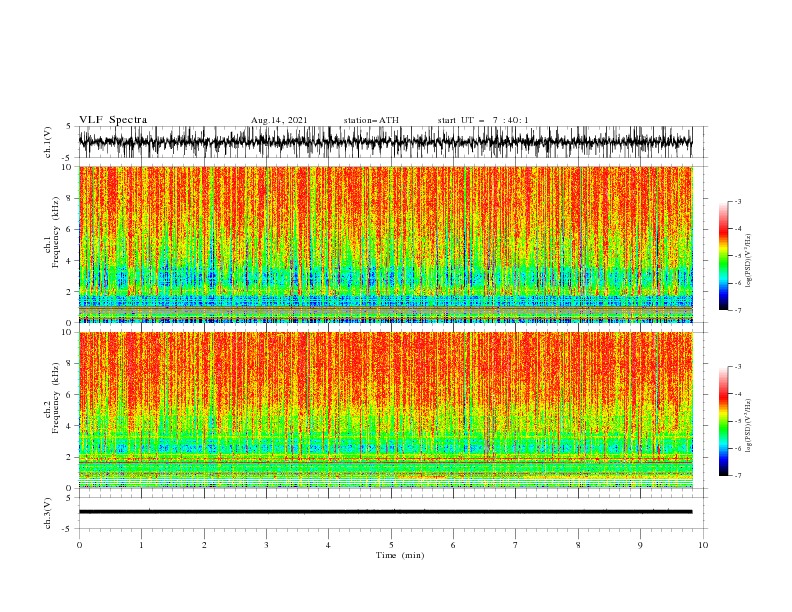Click the "6" kHz tick on ch.2 frequency axis
The image size is (792, 612).
[x=69, y=395]
